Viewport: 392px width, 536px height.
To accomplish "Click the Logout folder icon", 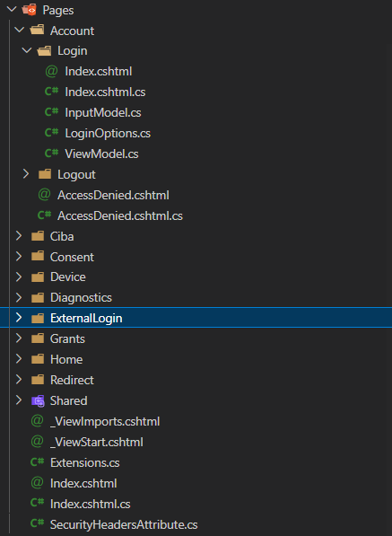I will pos(45,174).
